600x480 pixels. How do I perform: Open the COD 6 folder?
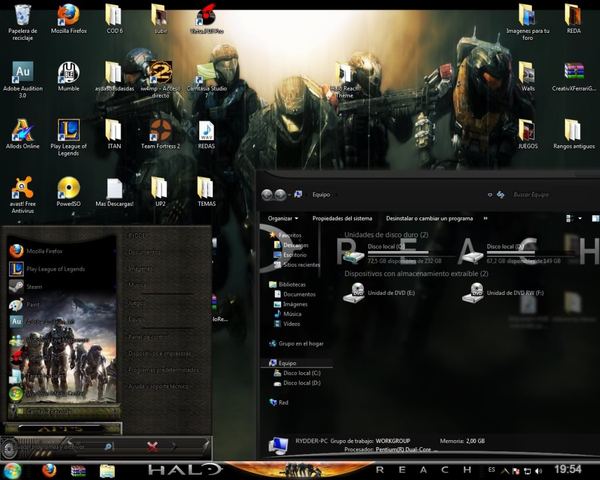(x=114, y=19)
